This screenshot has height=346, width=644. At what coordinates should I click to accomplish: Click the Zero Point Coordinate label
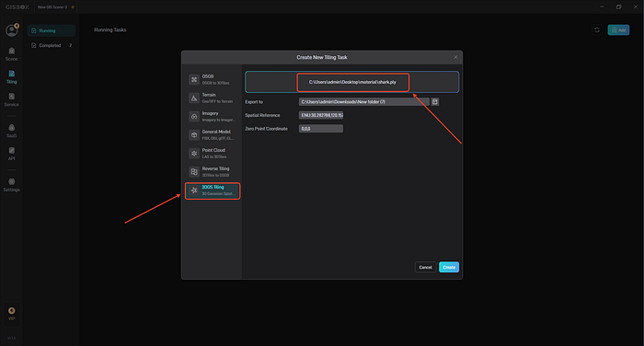tap(266, 129)
